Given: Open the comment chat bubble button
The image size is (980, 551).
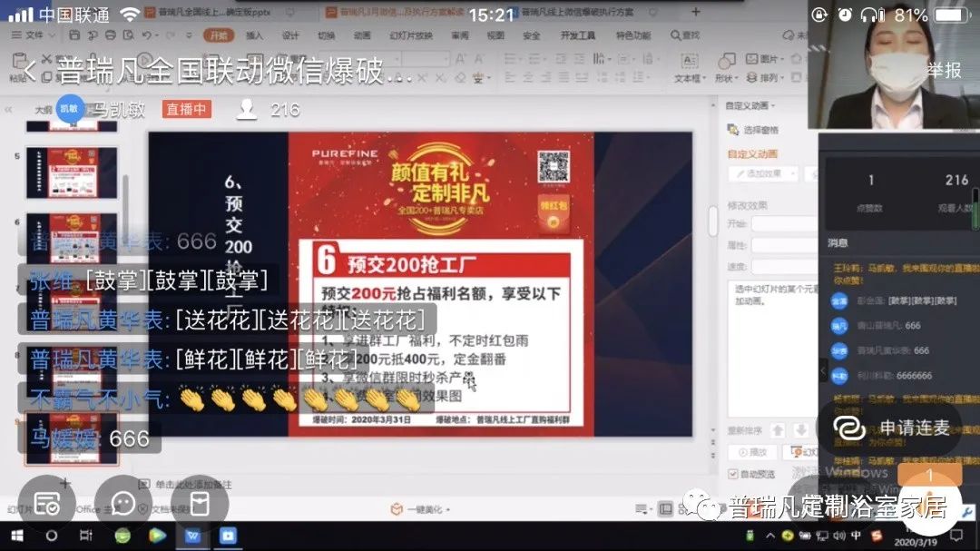Looking at the screenshot, I should coord(123,503).
